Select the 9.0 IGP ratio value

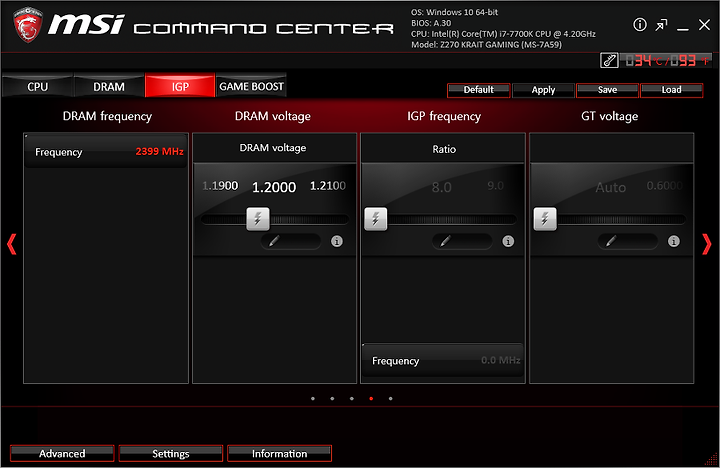495,186
